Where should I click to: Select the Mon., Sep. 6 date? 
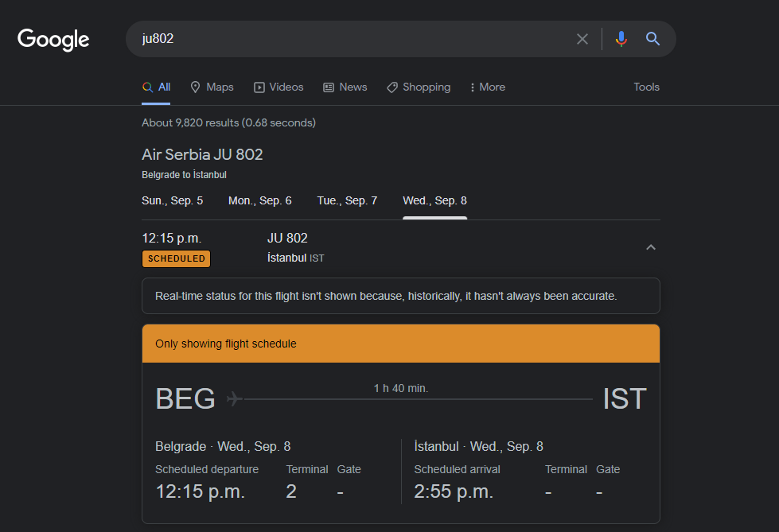(260, 200)
